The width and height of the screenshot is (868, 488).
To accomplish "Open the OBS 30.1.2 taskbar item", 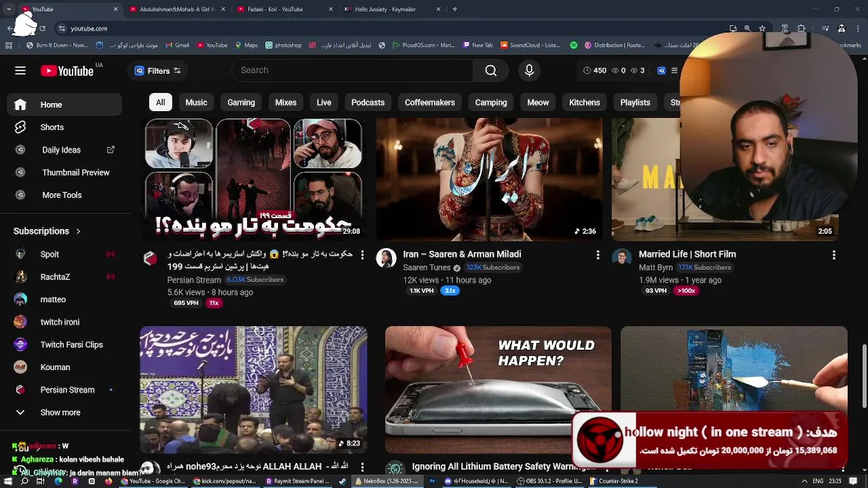I will point(549,481).
